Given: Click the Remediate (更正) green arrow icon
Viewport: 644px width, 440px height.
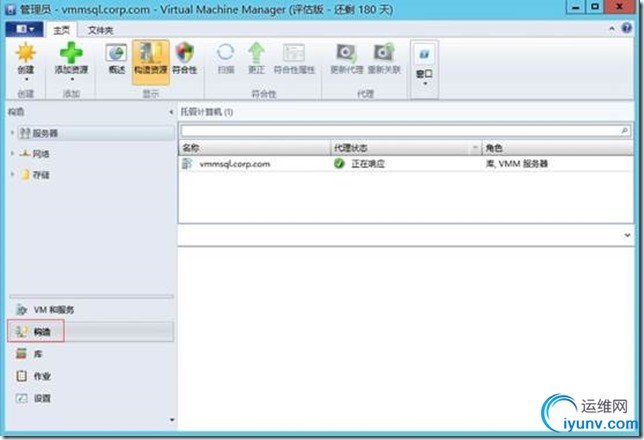Looking at the screenshot, I should (256, 53).
